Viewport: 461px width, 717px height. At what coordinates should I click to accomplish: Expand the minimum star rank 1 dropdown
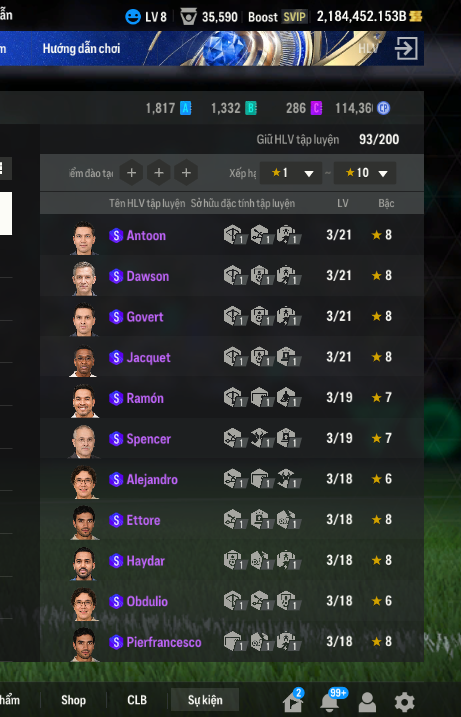291,173
